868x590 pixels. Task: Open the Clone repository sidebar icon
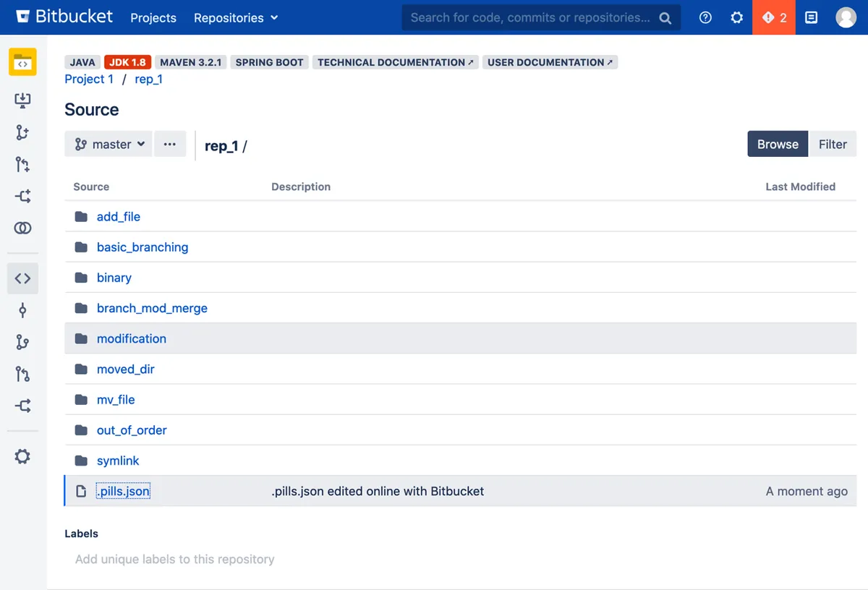[x=22, y=101]
